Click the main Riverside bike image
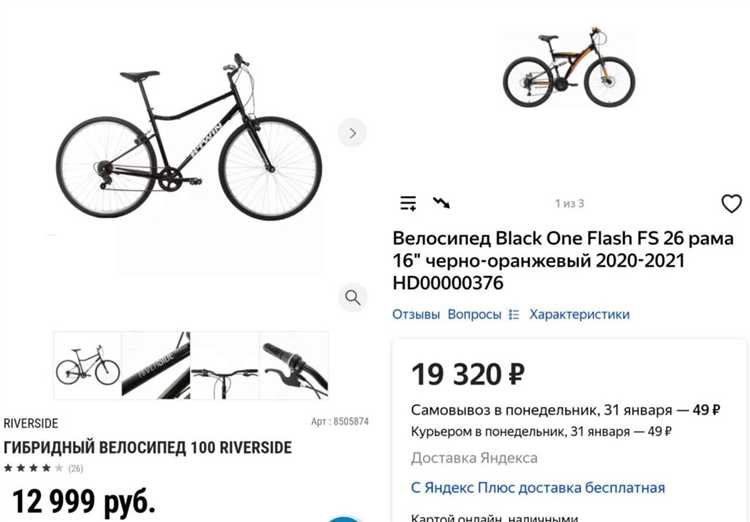The height and width of the screenshot is (522, 750). [x=189, y=136]
